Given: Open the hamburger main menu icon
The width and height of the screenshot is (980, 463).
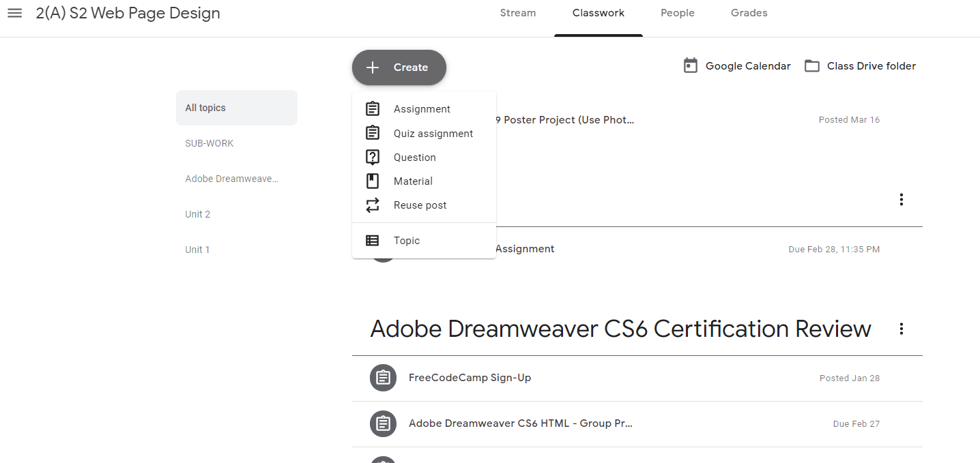Looking at the screenshot, I should click(14, 13).
